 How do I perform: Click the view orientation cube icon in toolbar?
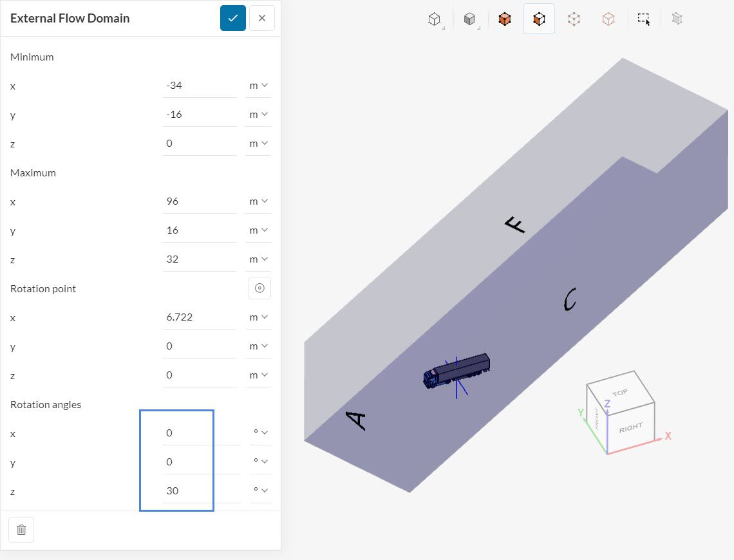(435, 19)
